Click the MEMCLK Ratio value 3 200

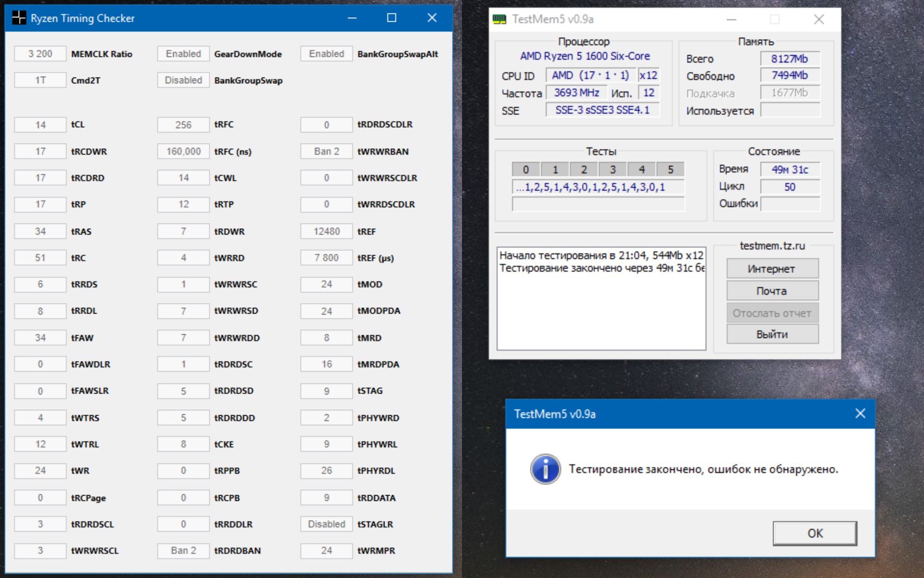click(40, 54)
